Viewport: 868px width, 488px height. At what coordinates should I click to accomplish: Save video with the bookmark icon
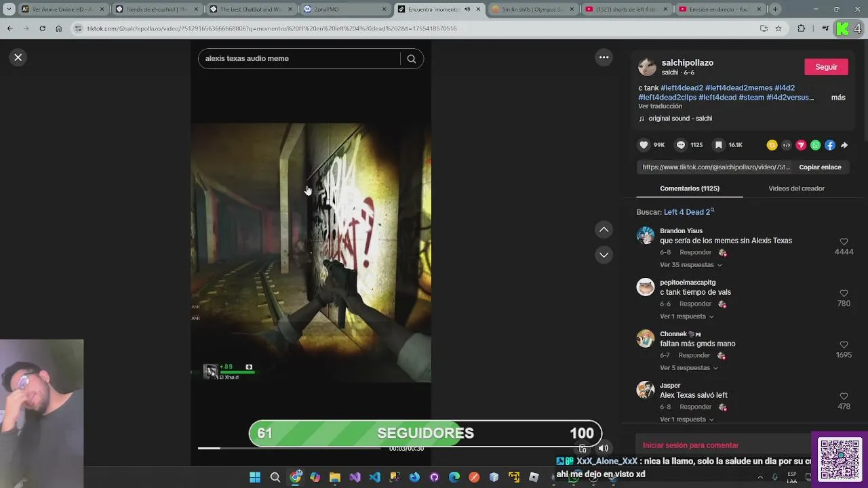click(718, 145)
